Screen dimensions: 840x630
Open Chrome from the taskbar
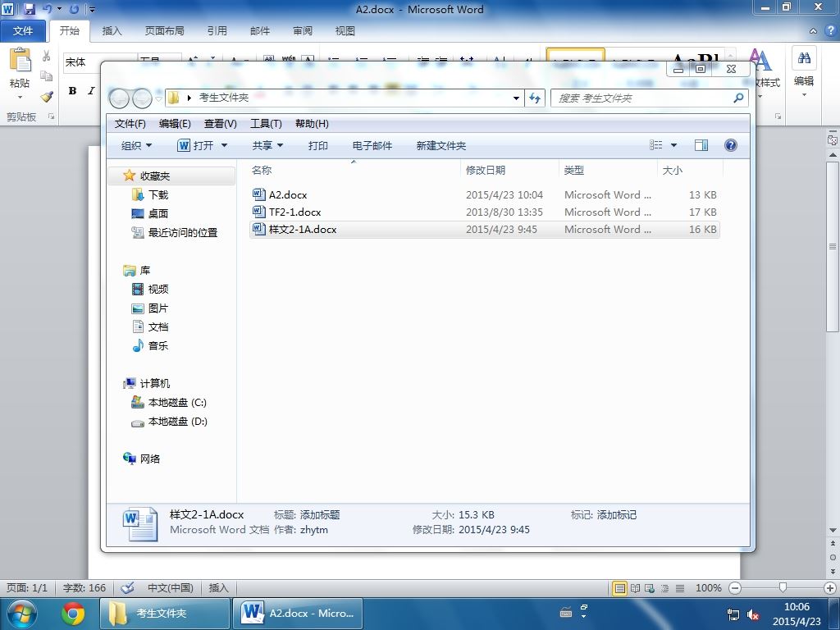click(x=73, y=614)
